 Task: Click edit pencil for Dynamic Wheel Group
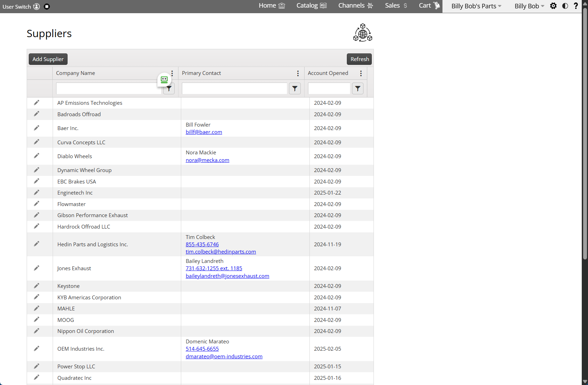[36, 170]
